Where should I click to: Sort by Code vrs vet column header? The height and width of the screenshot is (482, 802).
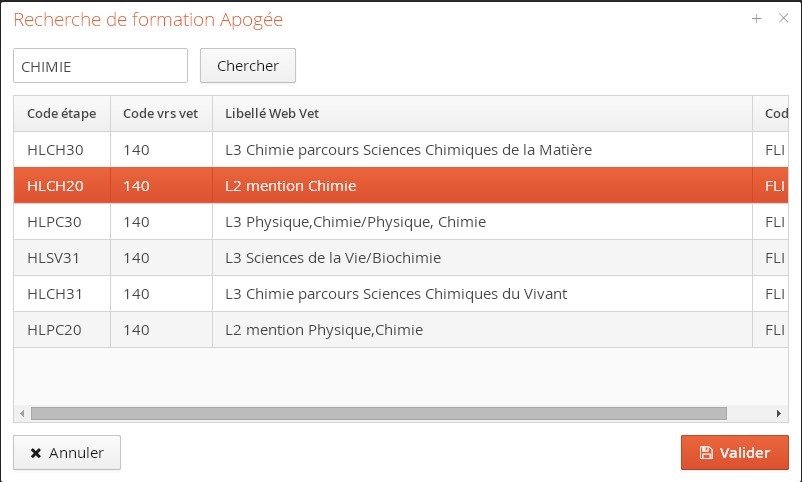click(x=160, y=114)
